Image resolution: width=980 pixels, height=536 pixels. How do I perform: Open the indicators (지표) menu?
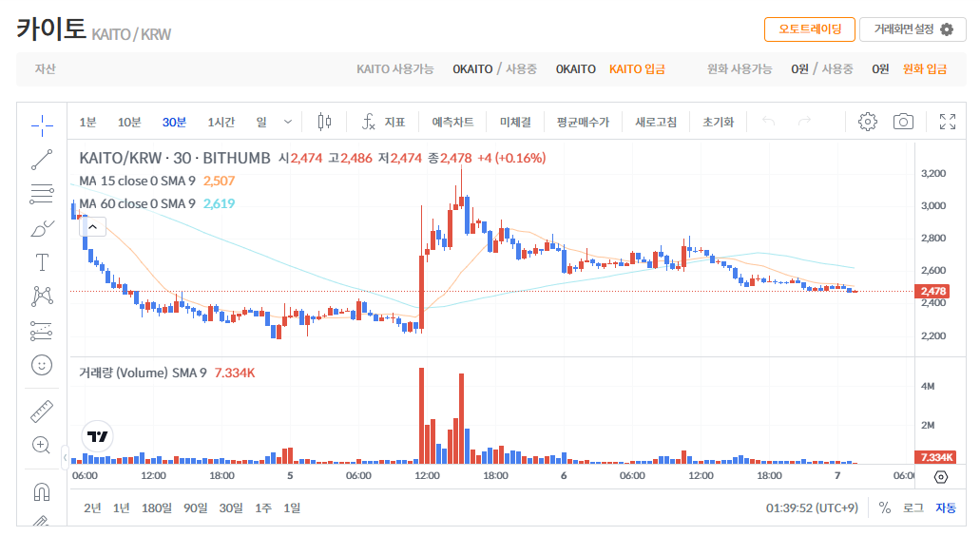pos(383,122)
